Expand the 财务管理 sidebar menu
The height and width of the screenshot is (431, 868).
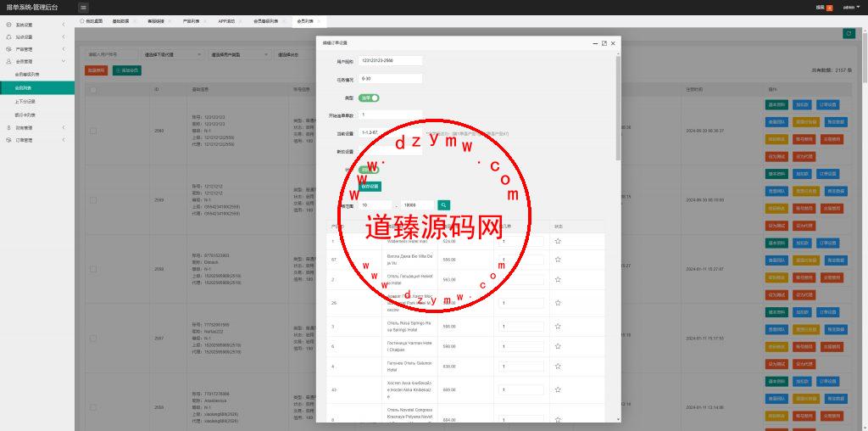click(37, 128)
